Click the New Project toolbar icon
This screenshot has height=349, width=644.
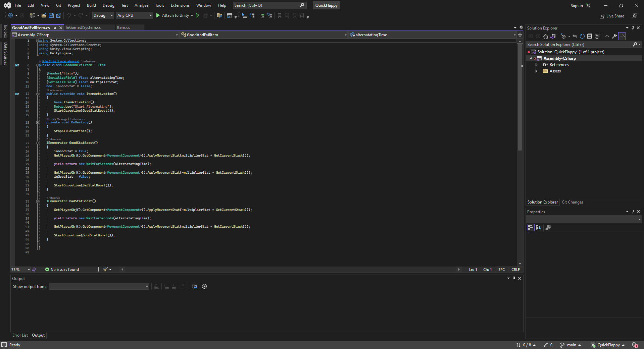[x=33, y=15]
